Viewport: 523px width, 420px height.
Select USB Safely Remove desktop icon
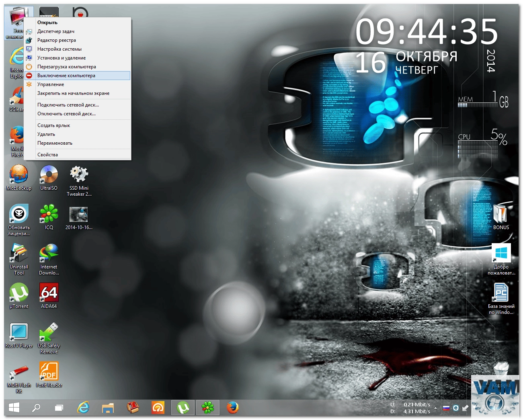(49, 338)
